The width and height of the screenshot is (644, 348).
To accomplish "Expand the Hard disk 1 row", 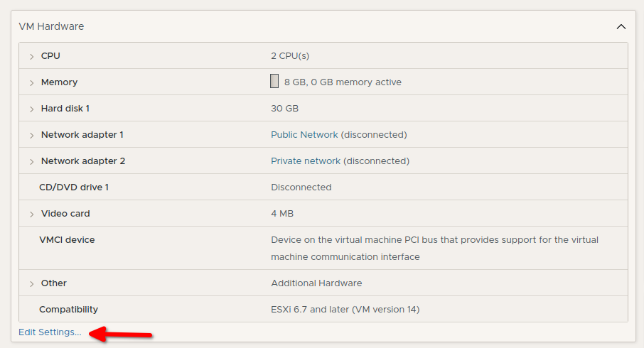I will coord(31,109).
